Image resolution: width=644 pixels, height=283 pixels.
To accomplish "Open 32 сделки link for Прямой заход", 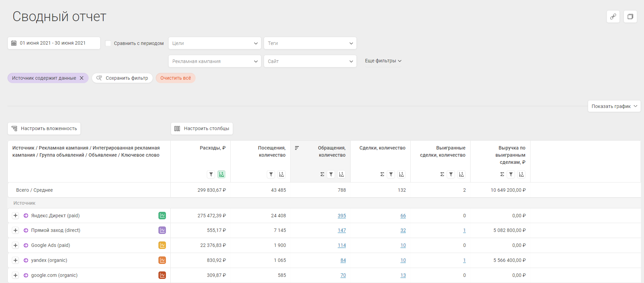I will tap(403, 231).
